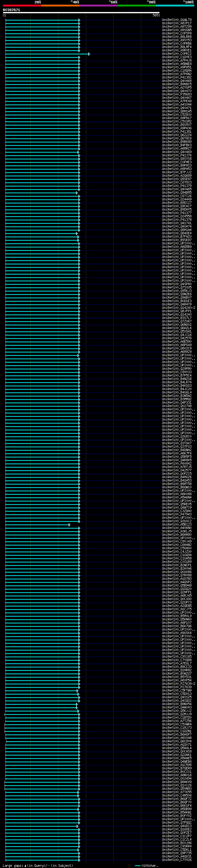Image resolution: width=197 pixels, height=868 pixels.
Task: Open hit UniRef100_A3KLJ5
Action: click(177, 531)
